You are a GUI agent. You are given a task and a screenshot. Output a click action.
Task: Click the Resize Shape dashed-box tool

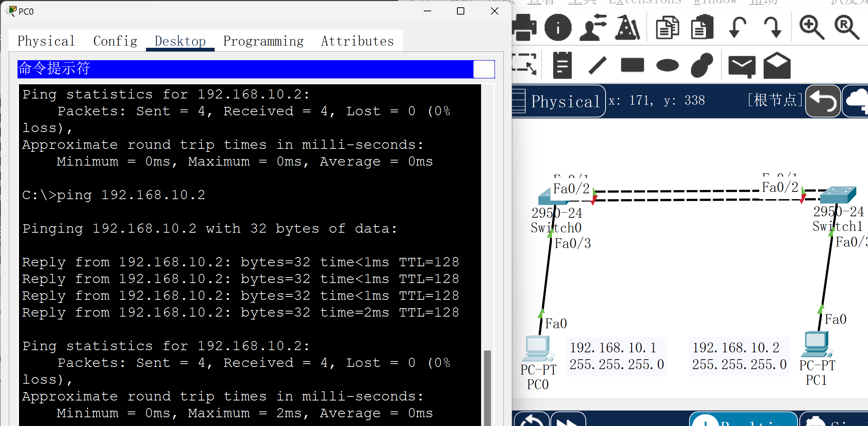[x=524, y=65]
